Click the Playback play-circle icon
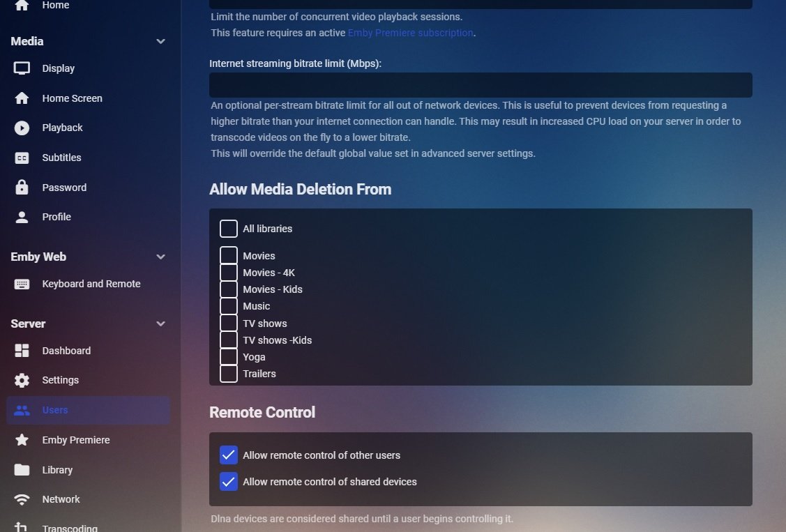 (x=22, y=128)
